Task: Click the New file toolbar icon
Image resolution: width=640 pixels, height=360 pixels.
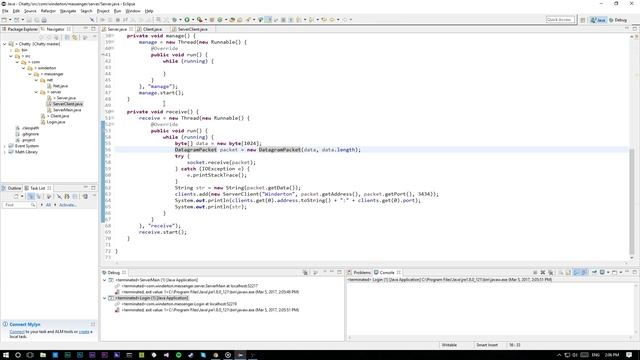Action: (4, 20)
